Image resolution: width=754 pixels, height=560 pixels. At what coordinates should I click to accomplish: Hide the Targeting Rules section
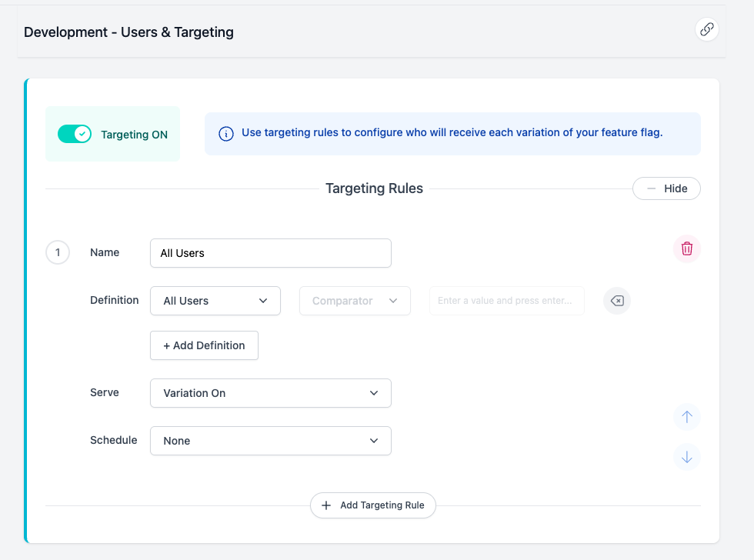point(666,188)
